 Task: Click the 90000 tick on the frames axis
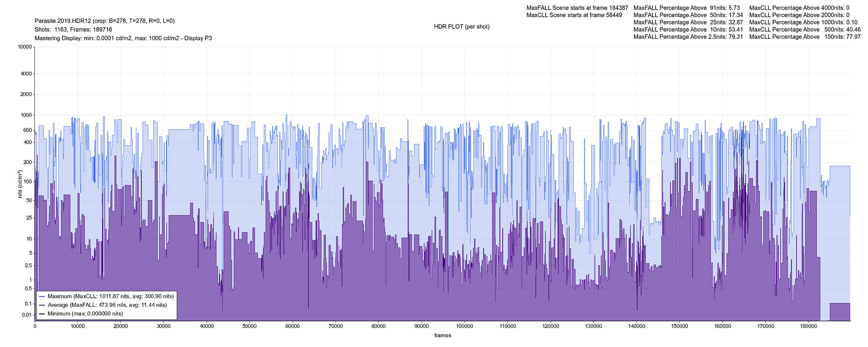click(421, 326)
